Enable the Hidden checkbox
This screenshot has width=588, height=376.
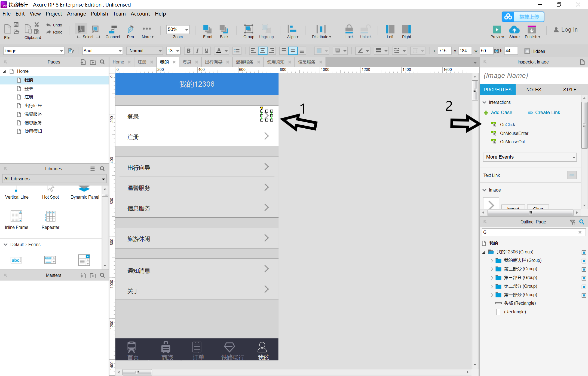(527, 51)
